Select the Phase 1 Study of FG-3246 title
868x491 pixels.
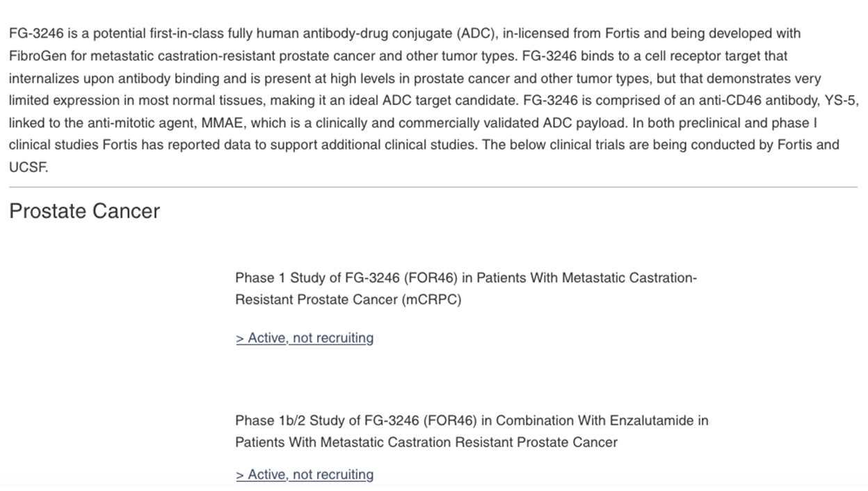pos(466,289)
